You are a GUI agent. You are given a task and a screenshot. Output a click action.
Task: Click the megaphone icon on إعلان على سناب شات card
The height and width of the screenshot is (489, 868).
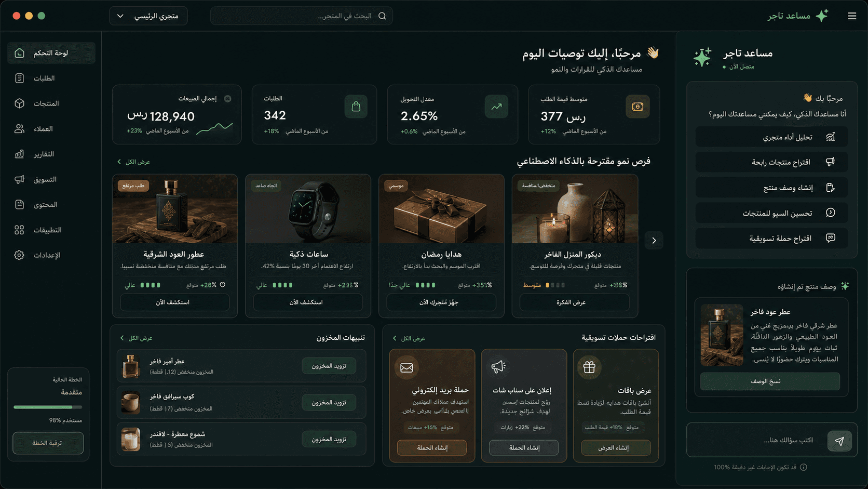click(498, 367)
